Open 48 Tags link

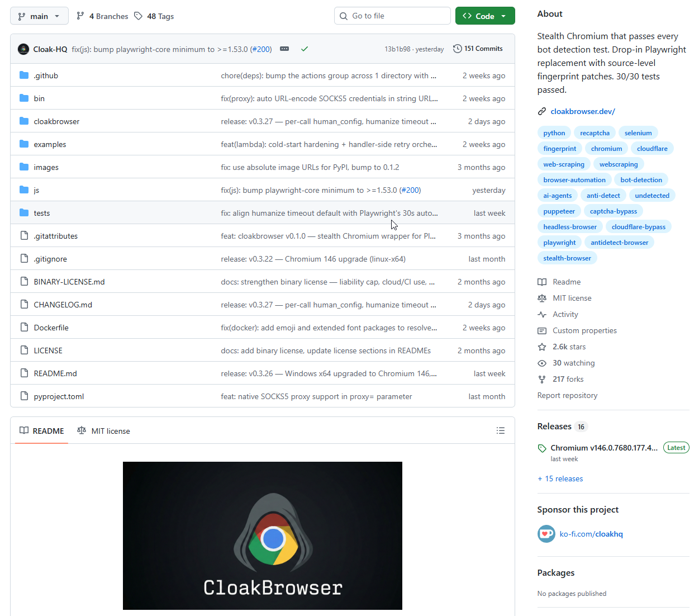click(154, 16)
